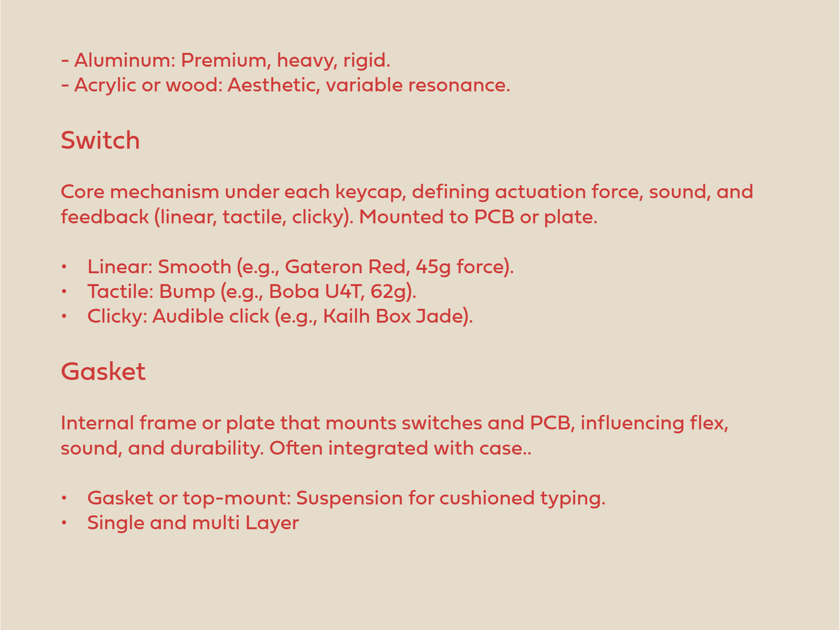This screenshot has width=840, height=630.
Task: Click the words 'variable resonance'
Action: (418, 85)
